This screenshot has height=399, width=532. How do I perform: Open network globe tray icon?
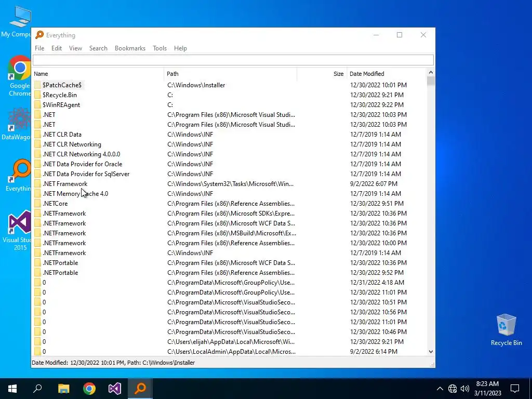point(453,389)
